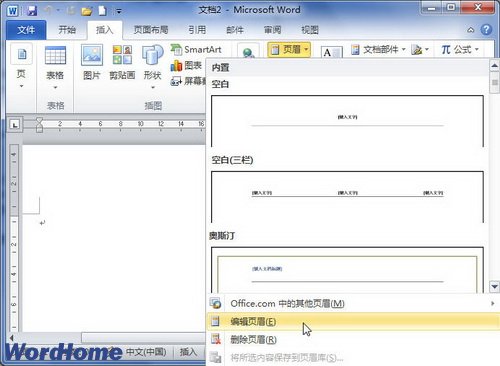Open file using the folder icon in quick access
Screen dimensions: 500x366
87,11
